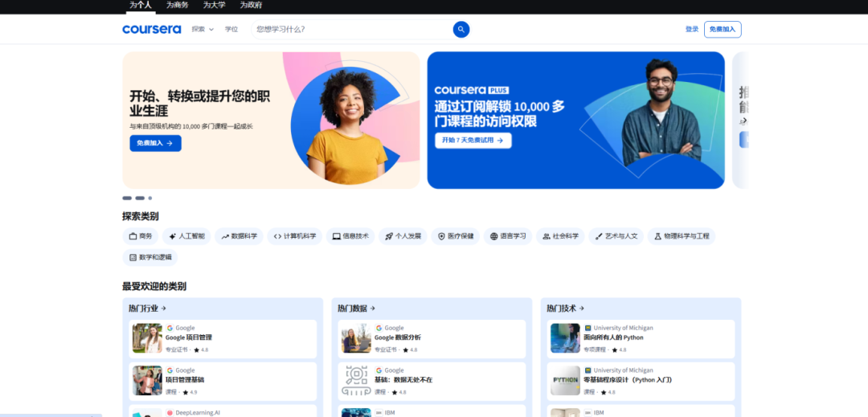Image resolution: width=868 pixels, height=417 pixels.
Task: Open the 商务 category chip
Action: pyautogui.click(x=140, y=236)
